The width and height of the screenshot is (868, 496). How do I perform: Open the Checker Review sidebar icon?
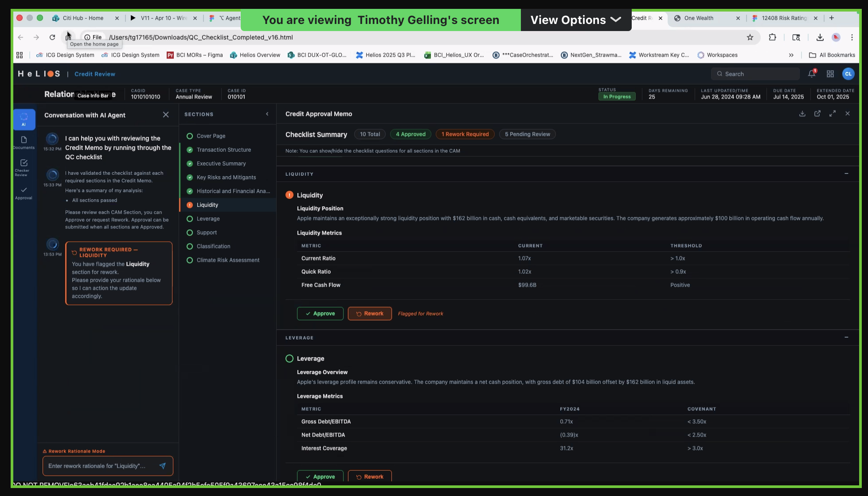coord(24,167)
